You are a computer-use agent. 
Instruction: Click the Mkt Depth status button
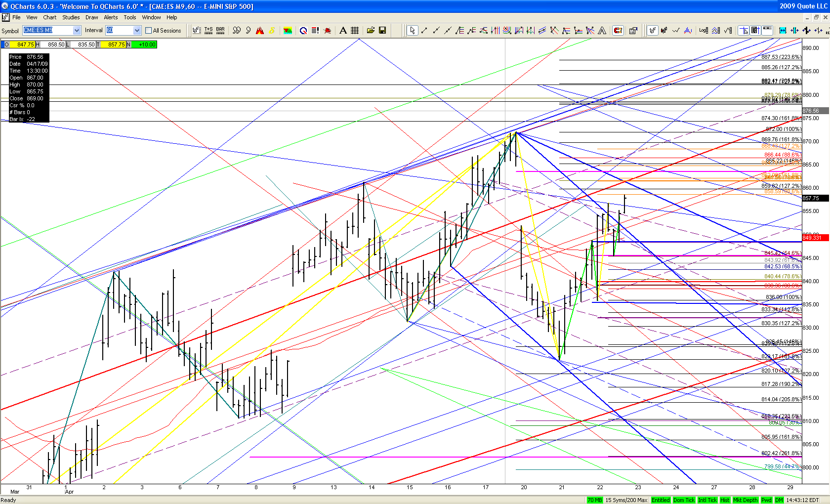[x=745, y=500]
